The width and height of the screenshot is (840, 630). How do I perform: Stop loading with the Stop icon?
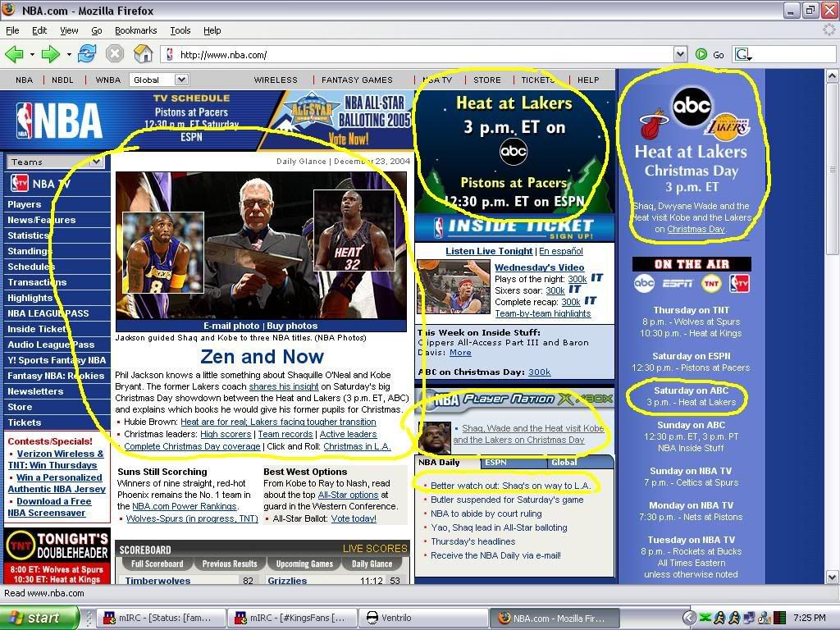pyautogui.click(x=115, y=54)
